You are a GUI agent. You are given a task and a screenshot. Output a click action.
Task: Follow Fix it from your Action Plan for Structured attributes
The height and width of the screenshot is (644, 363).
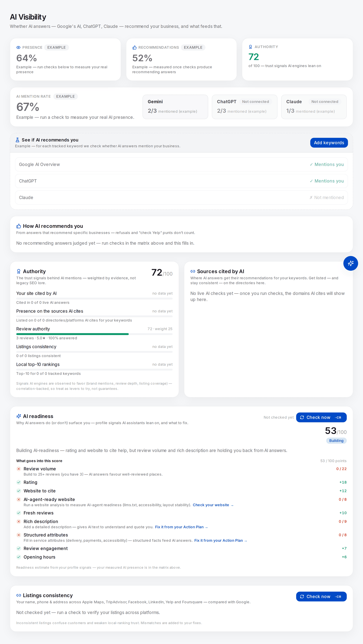[x=221, y=540]
